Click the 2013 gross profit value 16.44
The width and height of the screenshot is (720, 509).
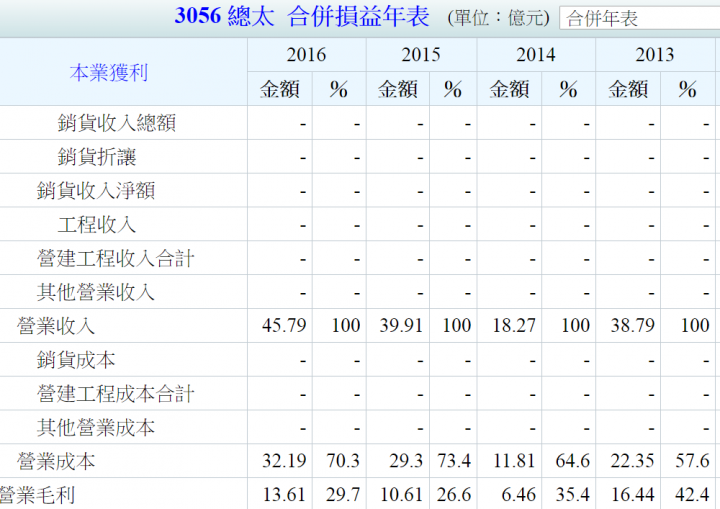pos(632,495)
